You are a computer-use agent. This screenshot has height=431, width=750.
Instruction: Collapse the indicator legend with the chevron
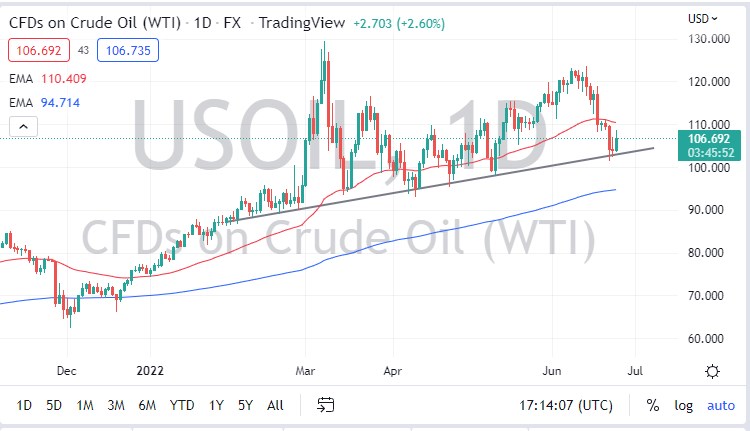pyautogui.click(x=25, y=125)
